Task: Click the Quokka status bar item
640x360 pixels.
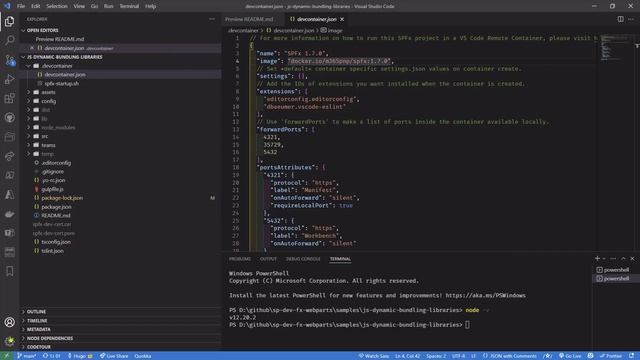Action: coord(143,356)
